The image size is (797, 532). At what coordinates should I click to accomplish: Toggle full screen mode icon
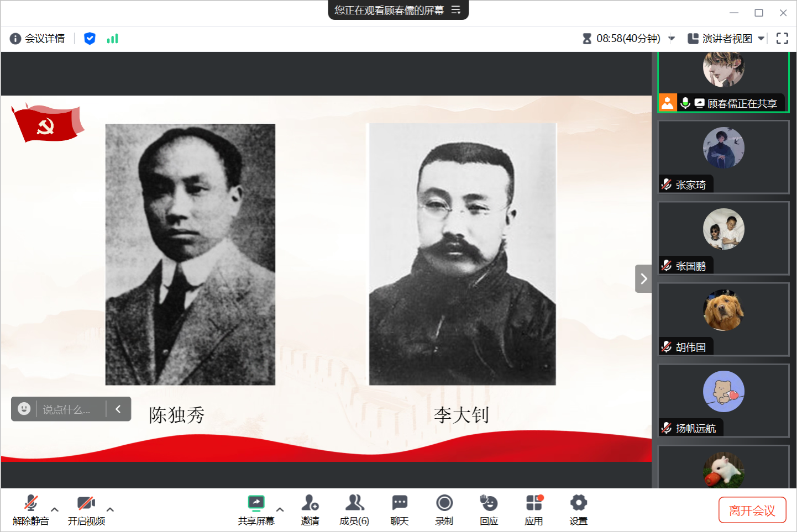[782, 39]
